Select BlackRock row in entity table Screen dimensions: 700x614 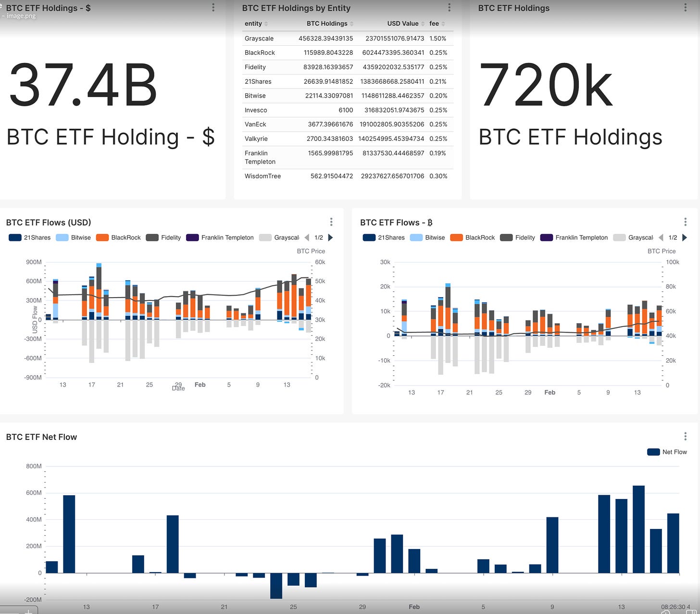pyautogui.click(x=348, y=53)
